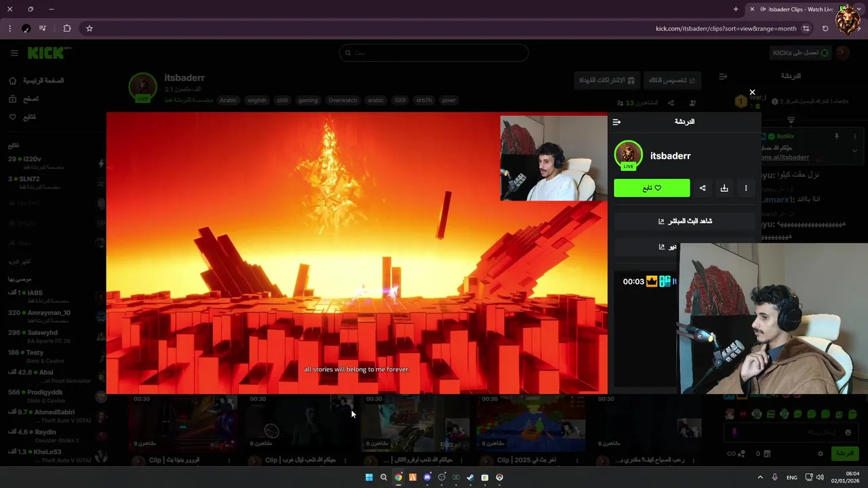
Task: Click the english channel tag
Action: point(257,100)
